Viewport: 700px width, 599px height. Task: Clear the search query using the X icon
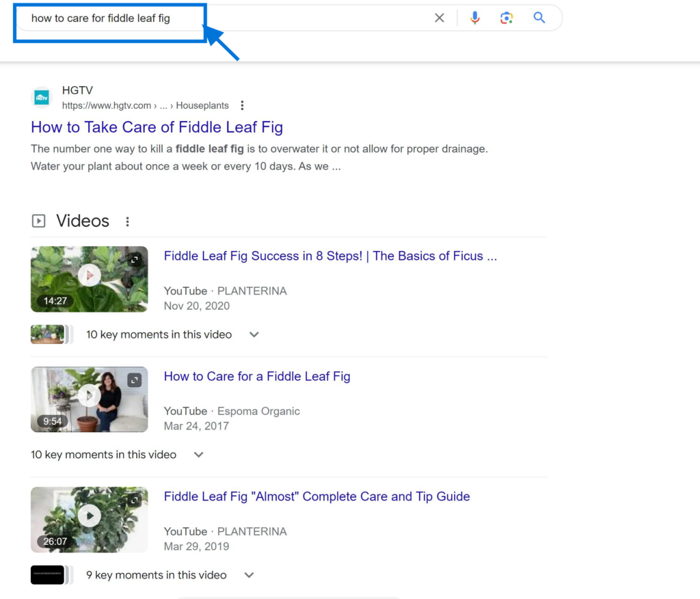(x=440, y=18)
